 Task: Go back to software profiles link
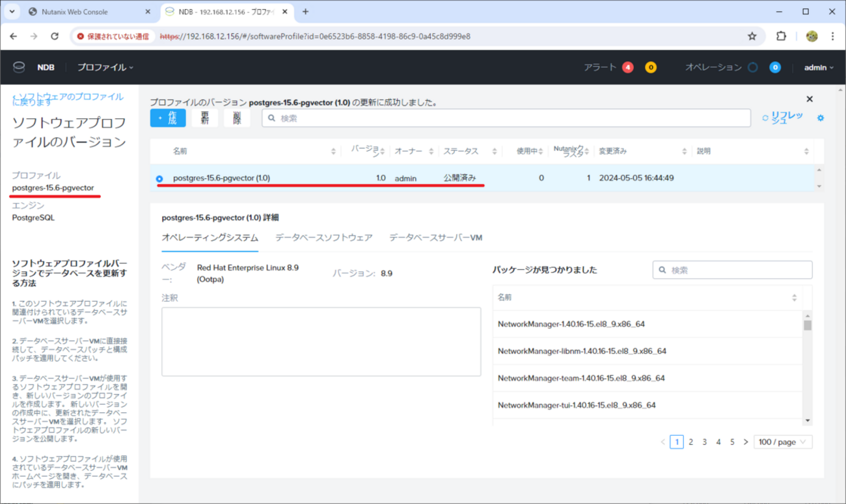coord(68,99)
